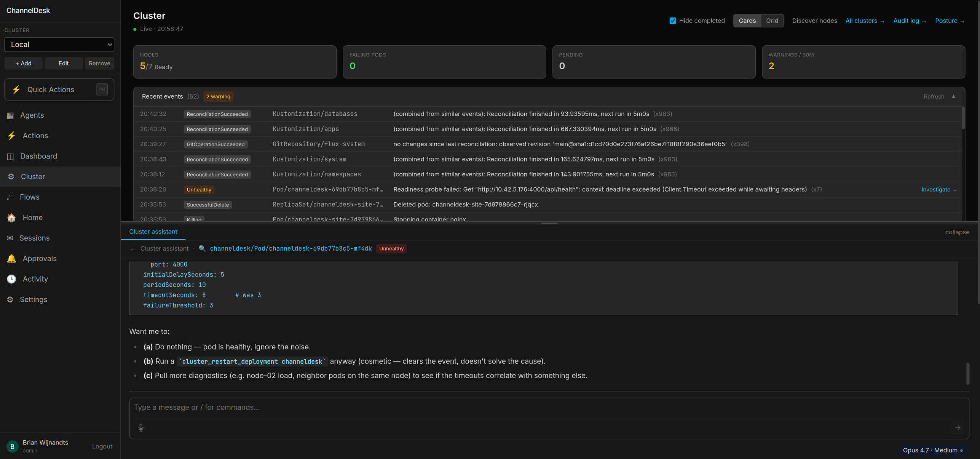Click the Home house icon
This screenshot has width=980, height=459.
[x=11, y=218]
